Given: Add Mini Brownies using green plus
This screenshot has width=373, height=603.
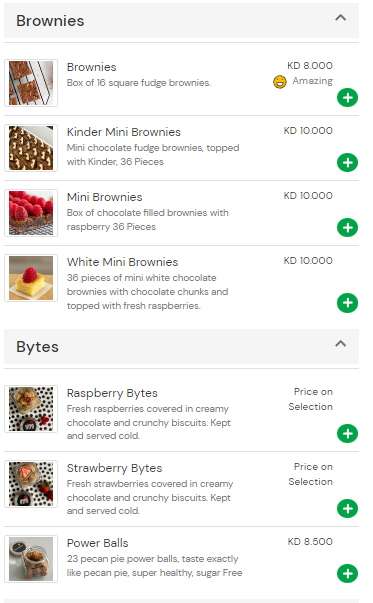Looking at the screenshot, I should click(x=347, y=228).
